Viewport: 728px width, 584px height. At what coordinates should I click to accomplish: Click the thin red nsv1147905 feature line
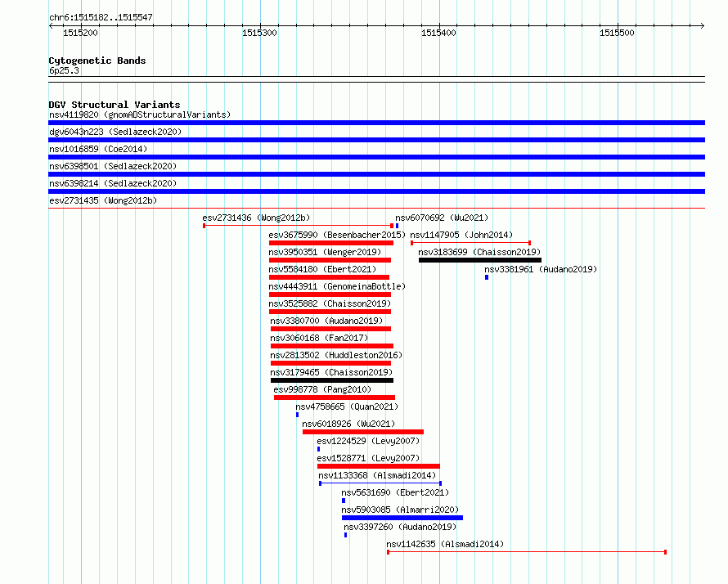point(471,243)
